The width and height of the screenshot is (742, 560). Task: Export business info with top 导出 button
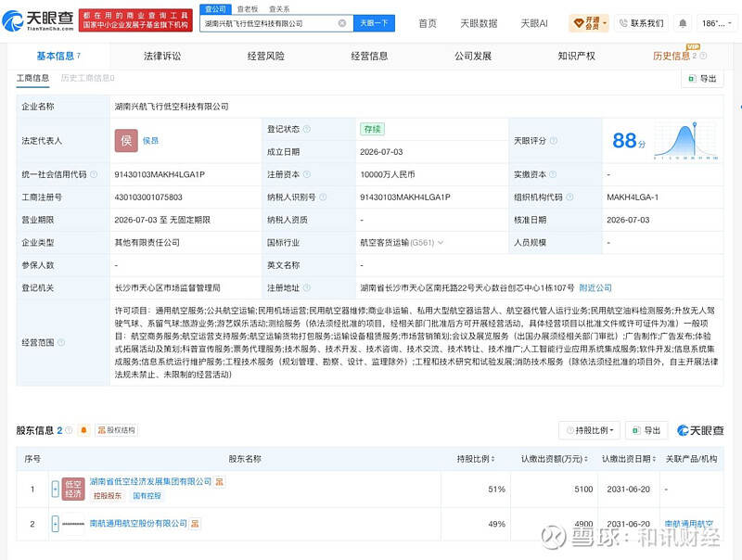coord(703,79)
